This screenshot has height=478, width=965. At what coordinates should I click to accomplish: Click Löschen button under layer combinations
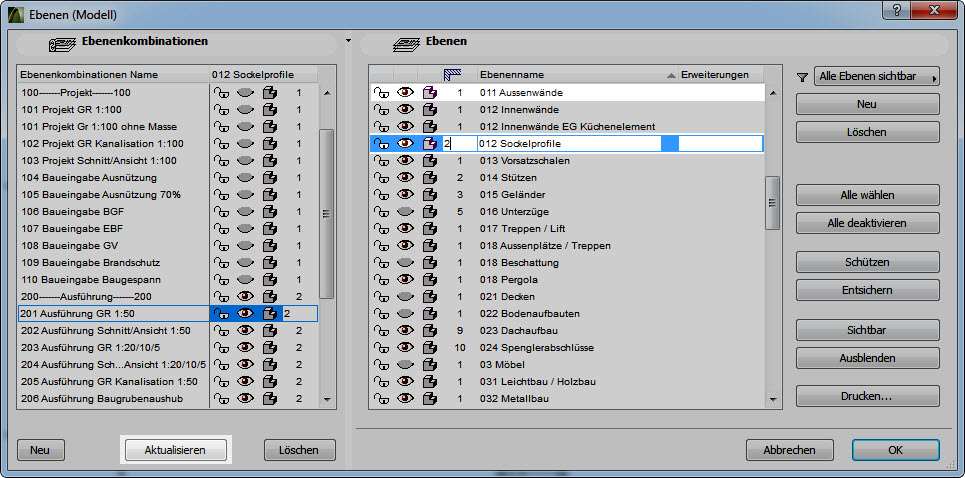(299, 450)
